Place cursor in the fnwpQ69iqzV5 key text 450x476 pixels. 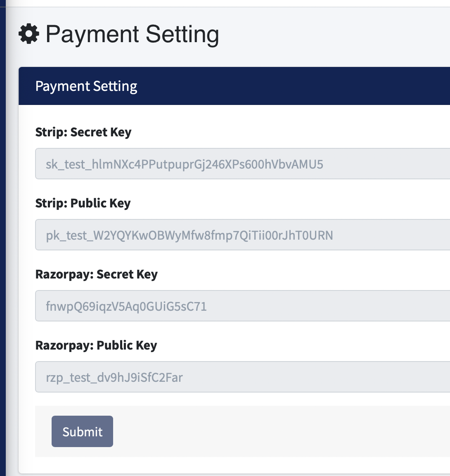pyautogui.click(x=126, y=307)
